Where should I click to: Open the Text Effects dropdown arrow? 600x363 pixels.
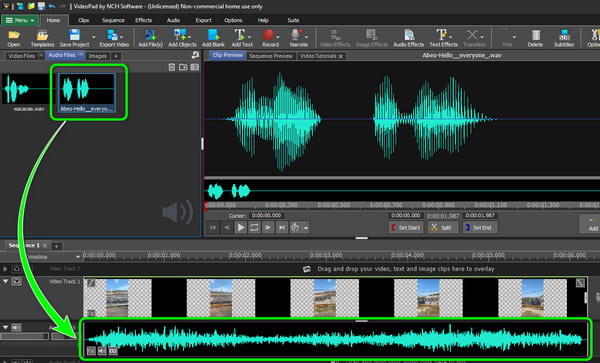[x=450, y=37]
